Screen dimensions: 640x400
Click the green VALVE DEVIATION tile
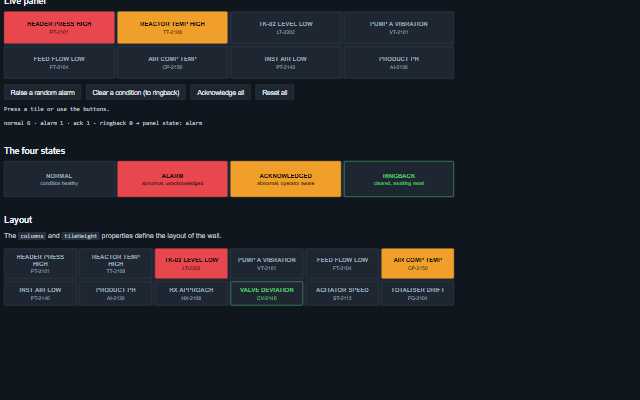(267, 293)
